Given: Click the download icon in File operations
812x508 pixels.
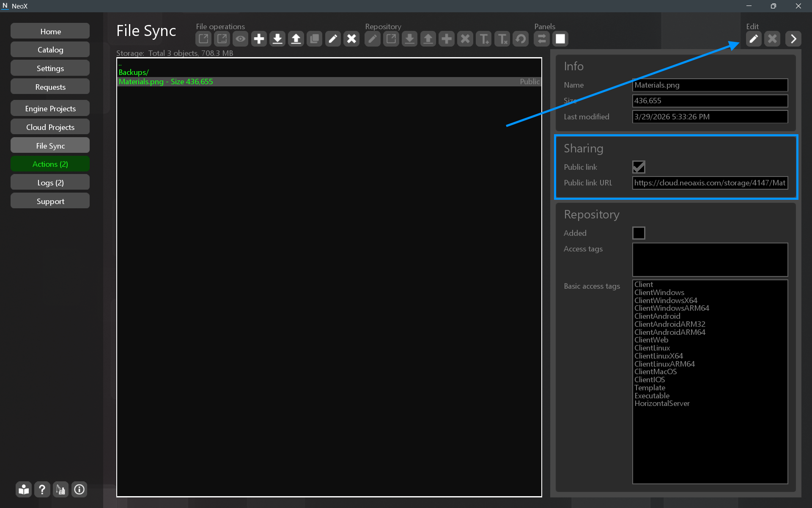Looking at the screenshot, I should pyautogui.click(x=277, y=39).
